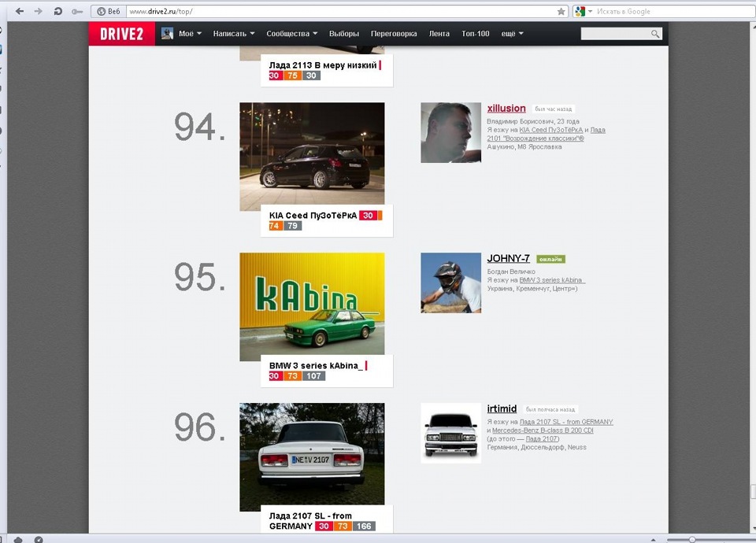Viewport: 756px width, 543px height.
Task: Focus the DRIVE2 site search box
Action: pos(615,34)
